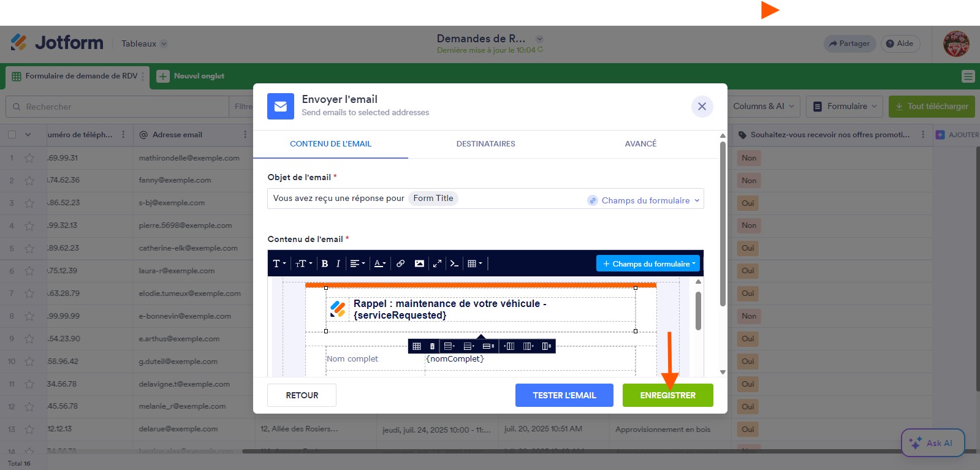
Task: Click ENREGISTRER to save the email
Action: [667, 395]
